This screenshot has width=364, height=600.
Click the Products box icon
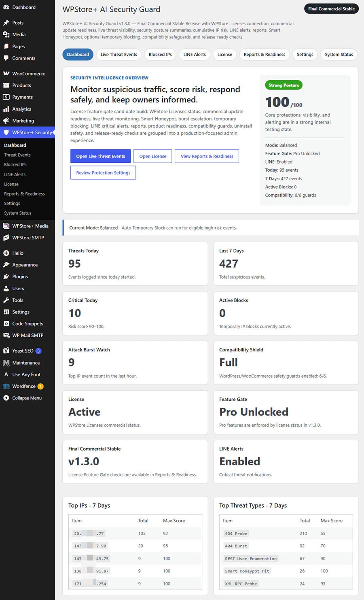6,85
